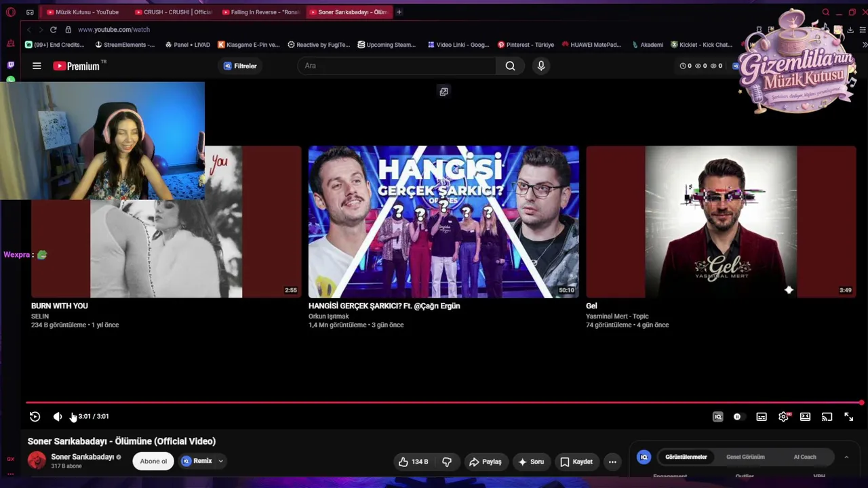Open the Soru ask button
Viewport: 868px width, 488px height.
[531, 462]
